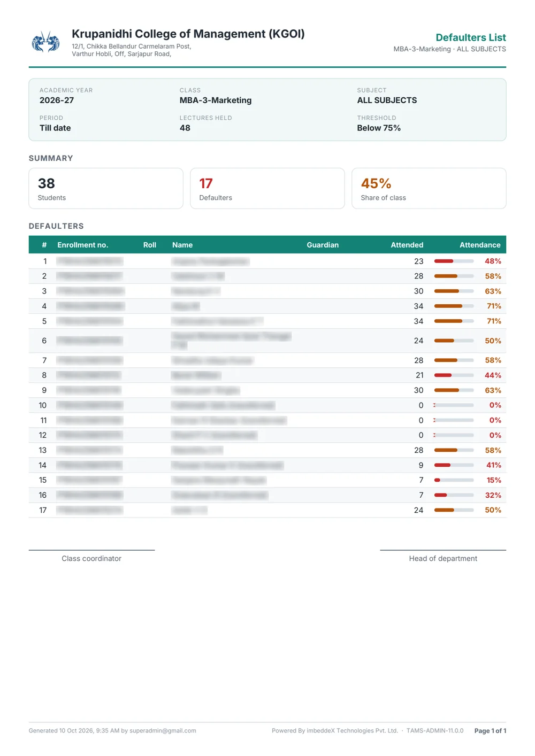This screenshot has height=756, width=535.
Task: Click the Name column header
Action: click(182, 245)
